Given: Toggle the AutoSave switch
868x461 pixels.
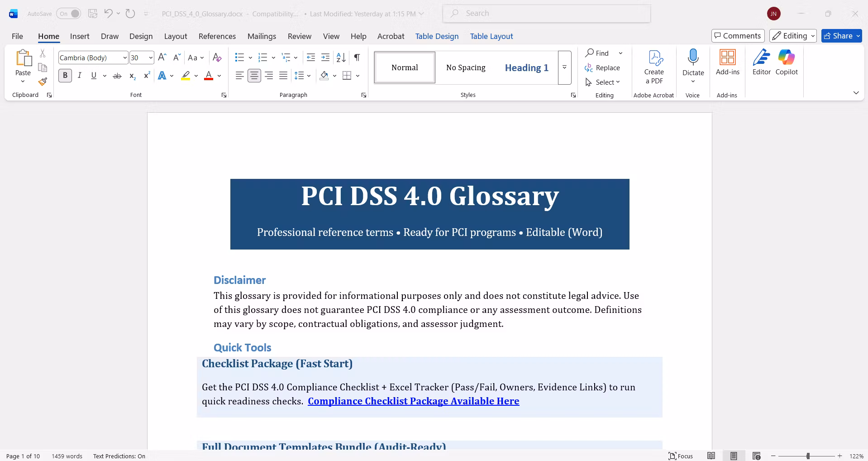Looking at the screenshot, I should pyautogui.click(x=69, y=14).
